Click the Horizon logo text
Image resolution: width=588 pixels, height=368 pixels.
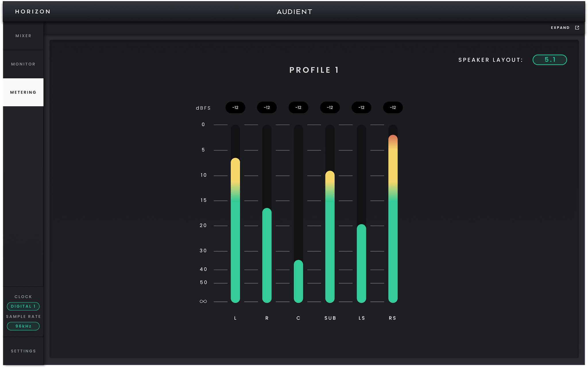(x=33, y=11)
